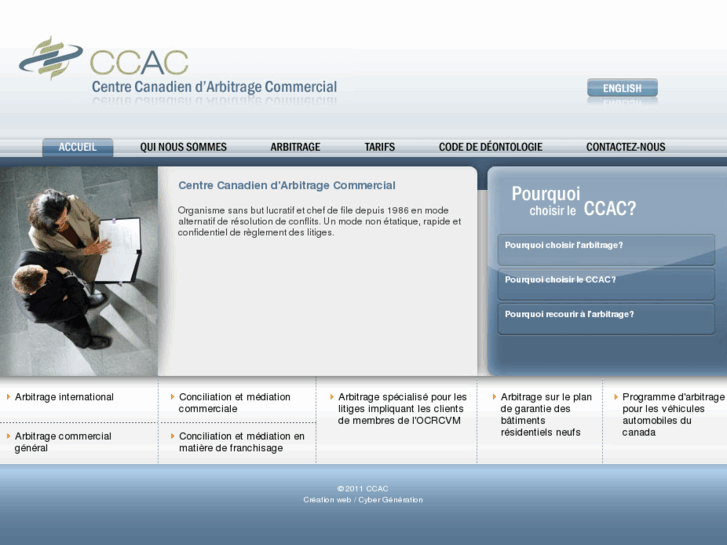The image size is (727, 545).
Task: Open Programme d'arbitrage véhicules automobiles link
Action: coord(673,415)
